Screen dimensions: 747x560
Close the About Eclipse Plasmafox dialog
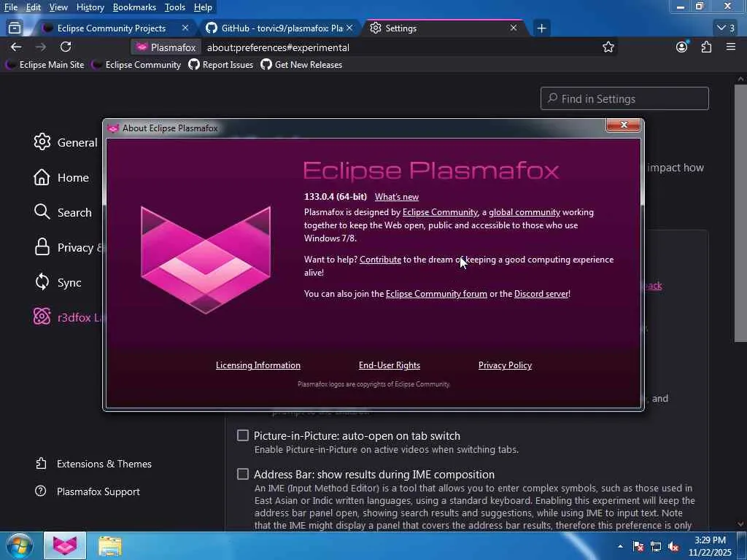click(x=624, y=125)
